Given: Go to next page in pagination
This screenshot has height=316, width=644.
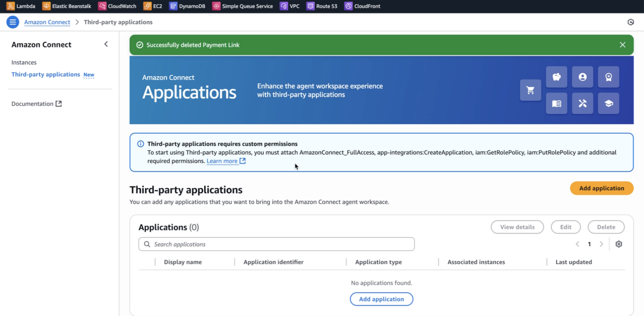Looking at the screenshot, I should [x=601, y=244].
